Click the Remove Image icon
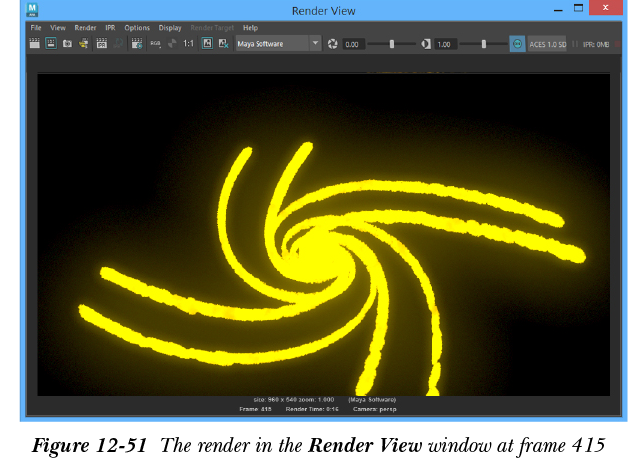The height and width of the screenshot is (468, 638). point(223,44)
